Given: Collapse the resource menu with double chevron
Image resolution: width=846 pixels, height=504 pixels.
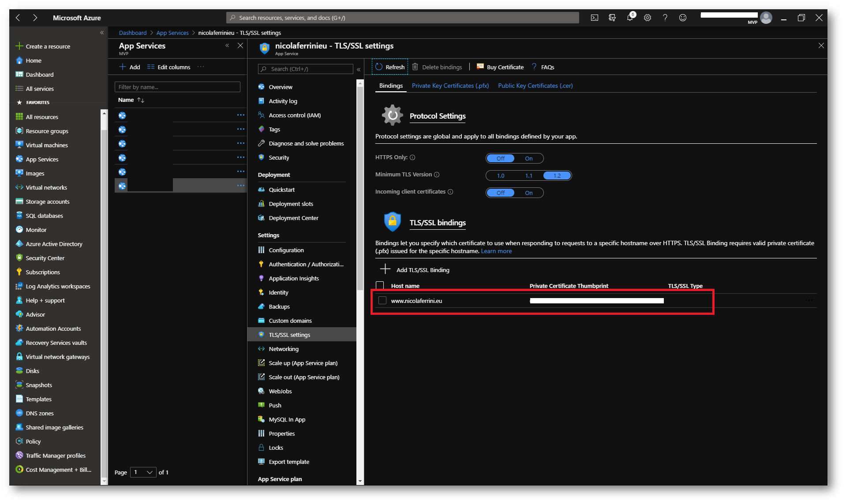Looking at the screenshot, I should tap(359, 69).
